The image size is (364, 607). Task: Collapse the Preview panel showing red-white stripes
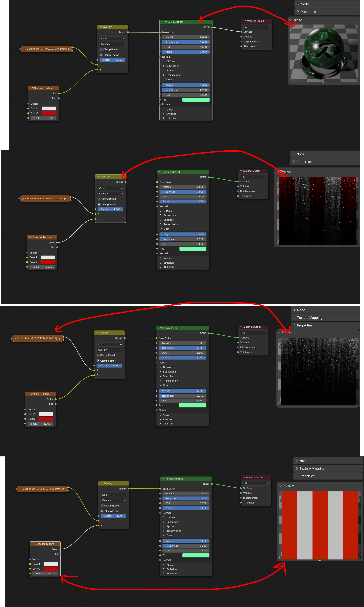[x=280, y=485]
